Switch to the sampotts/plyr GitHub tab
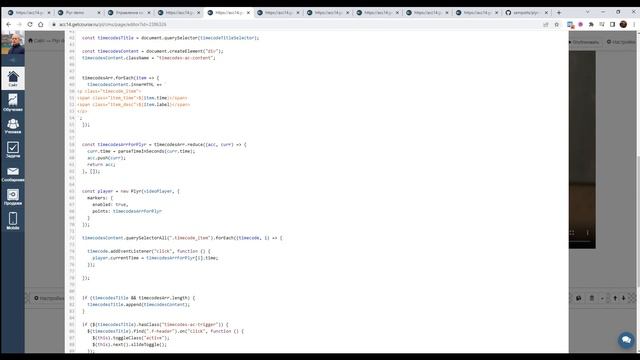 [527, 13]
